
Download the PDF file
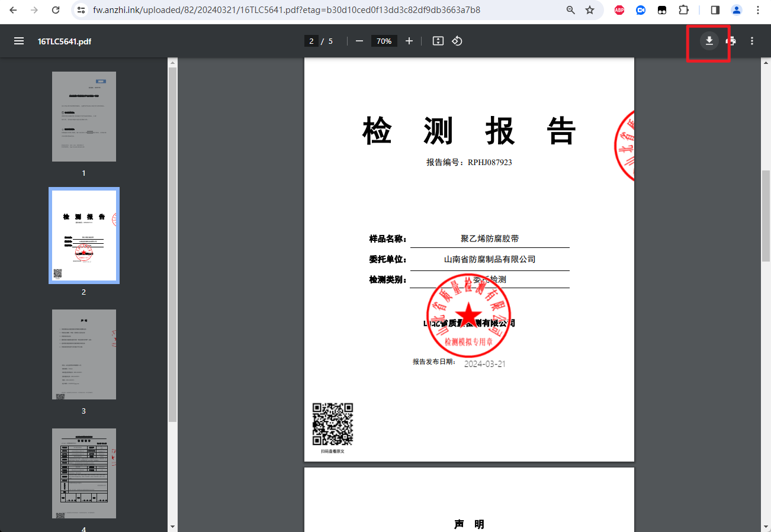pos(708,41)
